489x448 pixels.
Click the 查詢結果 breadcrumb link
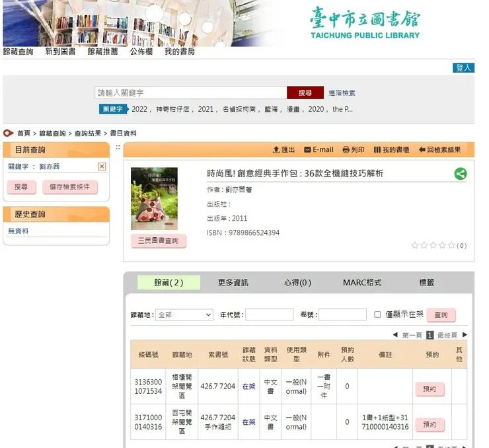pyautogui.click(x=88, y=133)
